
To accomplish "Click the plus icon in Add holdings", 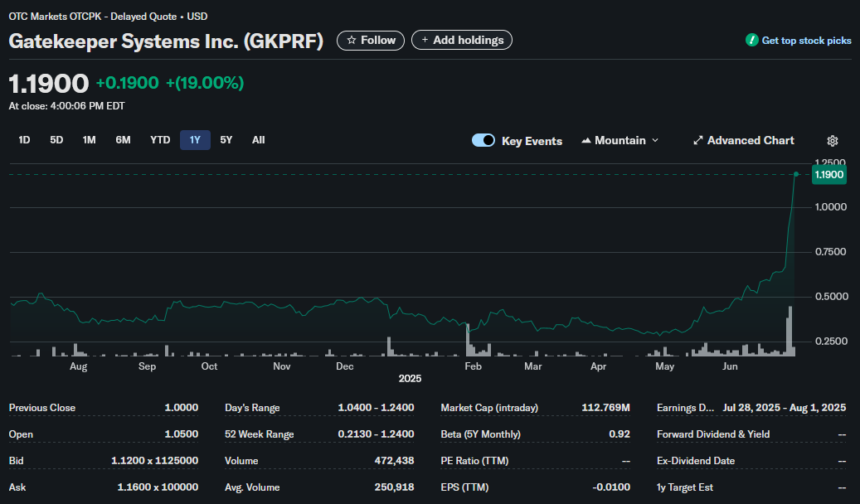I will (425, 40).
